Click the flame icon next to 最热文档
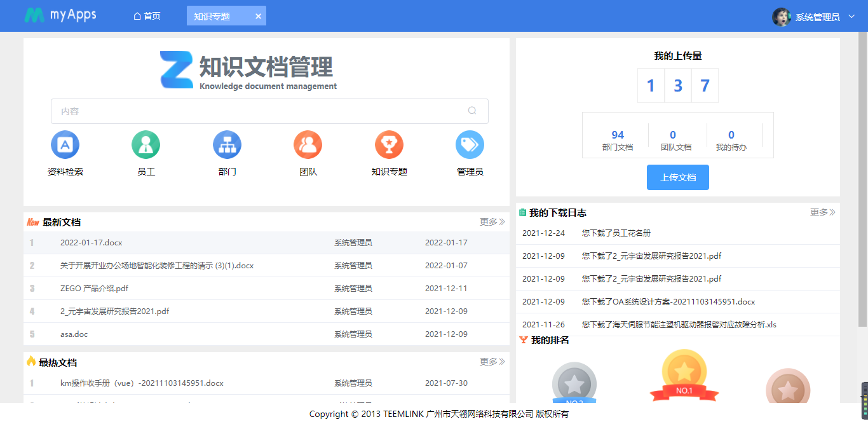Screen dimensions: 868x424 pos(30,361)
